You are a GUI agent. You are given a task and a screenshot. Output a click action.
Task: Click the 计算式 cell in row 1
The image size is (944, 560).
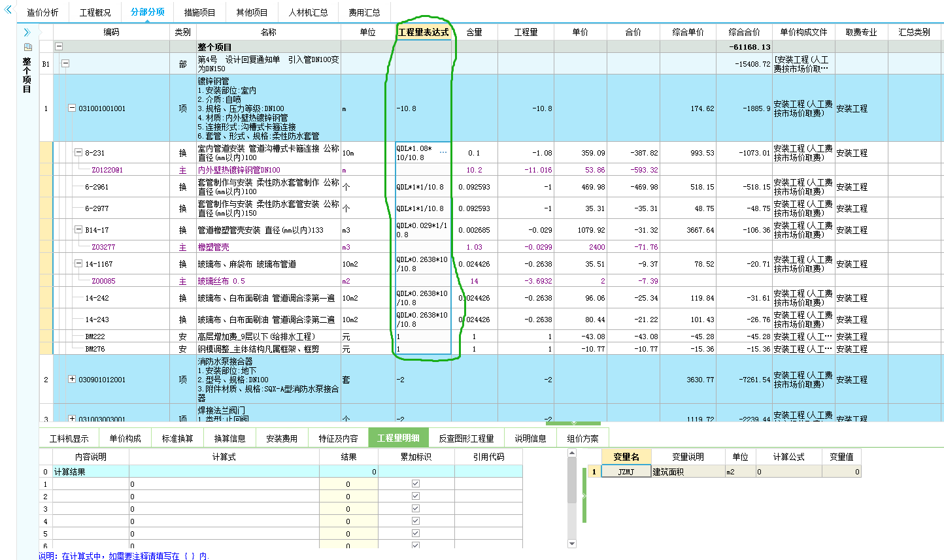click(x=224, y=484)
